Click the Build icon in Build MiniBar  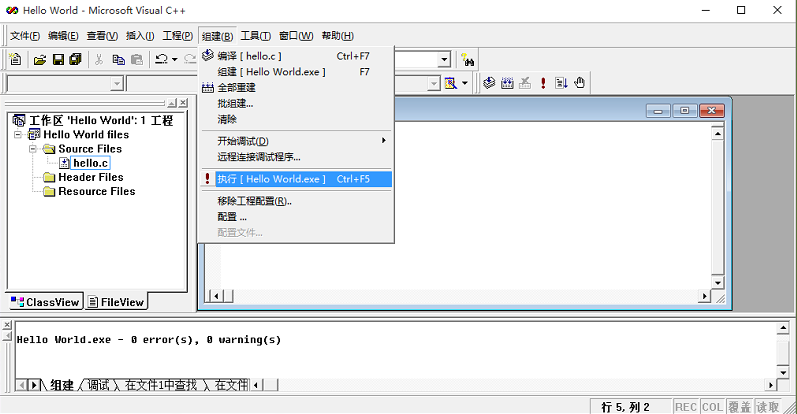point(507,83)
